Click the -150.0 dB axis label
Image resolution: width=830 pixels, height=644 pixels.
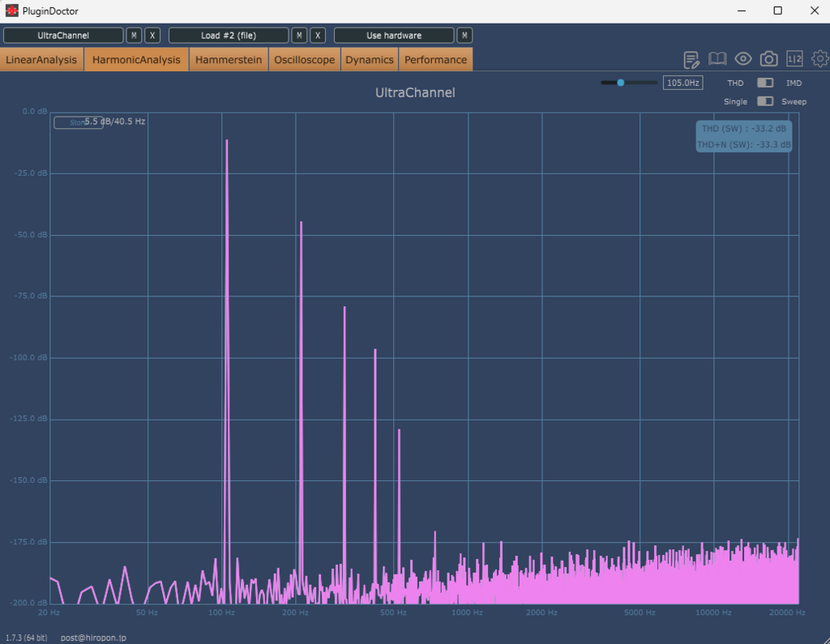click(29, 480)
